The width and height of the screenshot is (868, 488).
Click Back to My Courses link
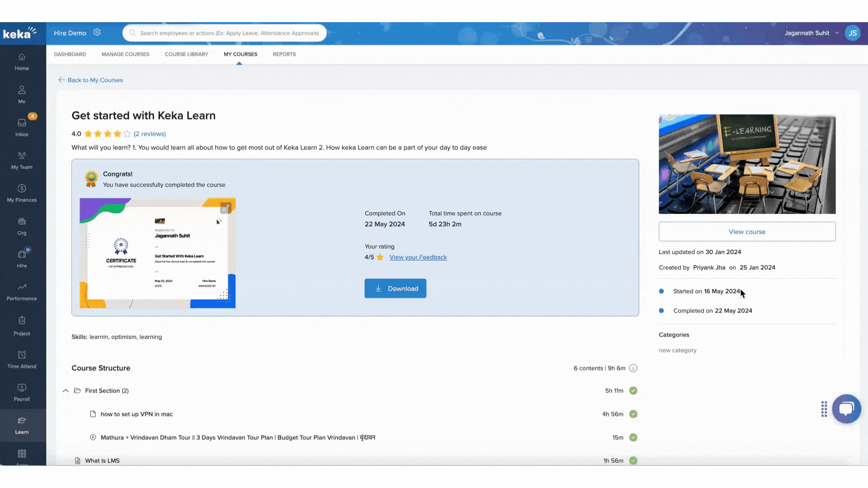pyautogui.click(x=90, y=80)
